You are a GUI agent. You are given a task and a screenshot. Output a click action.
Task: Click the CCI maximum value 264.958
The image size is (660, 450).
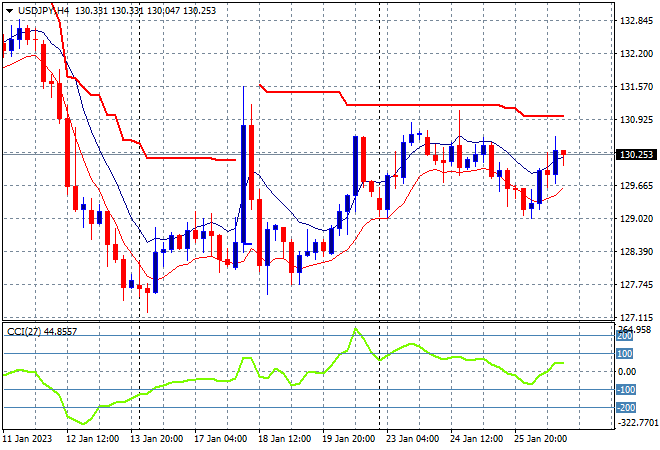click(636, 329)
